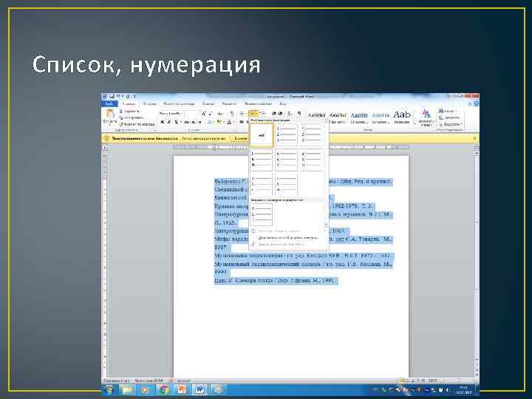Click the Find button in the Editing group
532x399 pixels.
pos(447,112)
